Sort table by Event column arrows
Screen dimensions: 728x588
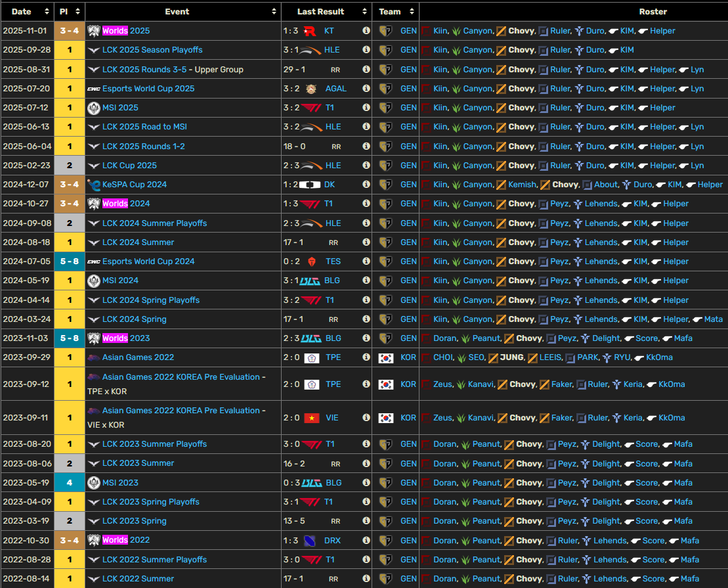tap(274, 12)
